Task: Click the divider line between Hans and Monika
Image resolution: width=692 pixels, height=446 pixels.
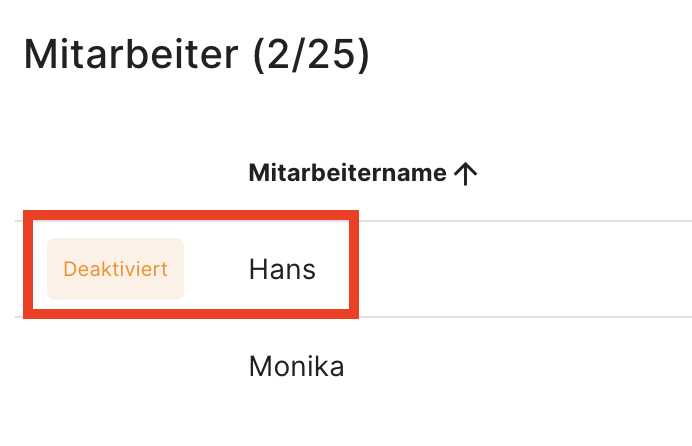Action: click(520, 317)
